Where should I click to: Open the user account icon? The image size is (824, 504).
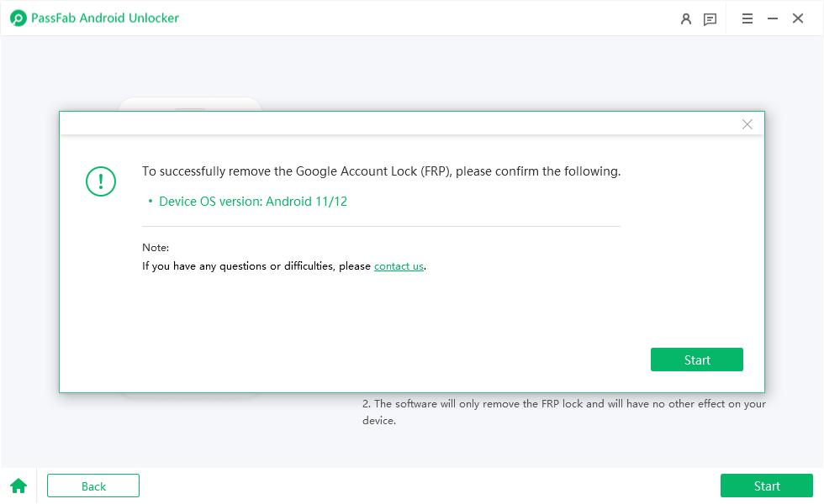coord(686,18)
